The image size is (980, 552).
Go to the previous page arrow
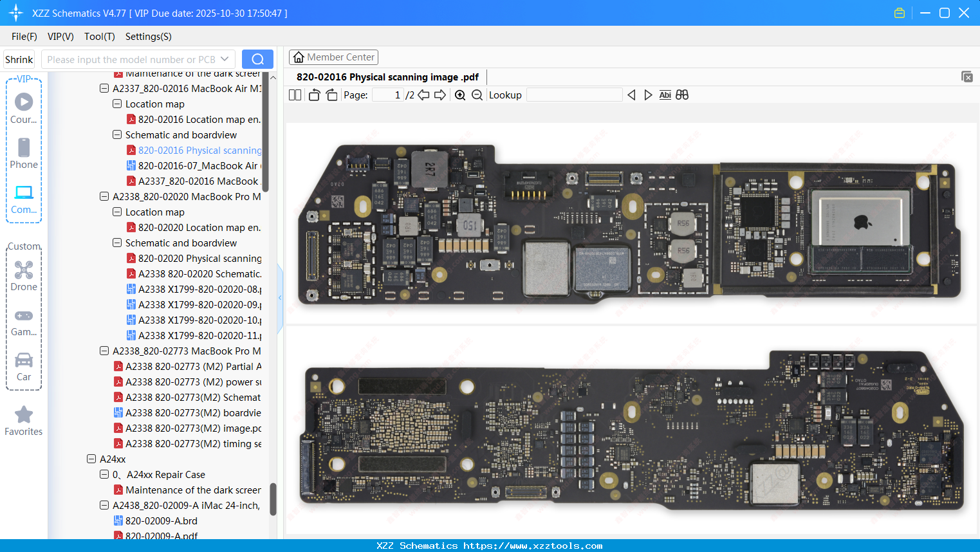423,95
